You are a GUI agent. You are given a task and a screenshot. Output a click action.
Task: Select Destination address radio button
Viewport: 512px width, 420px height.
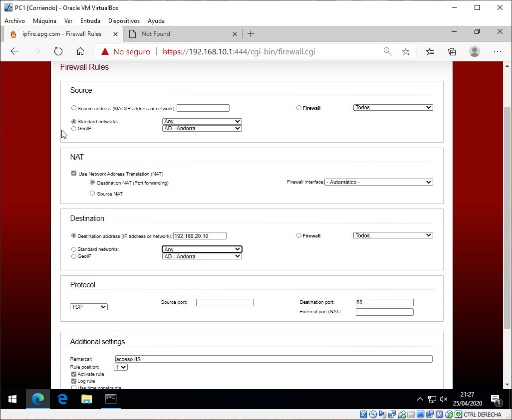74,235
